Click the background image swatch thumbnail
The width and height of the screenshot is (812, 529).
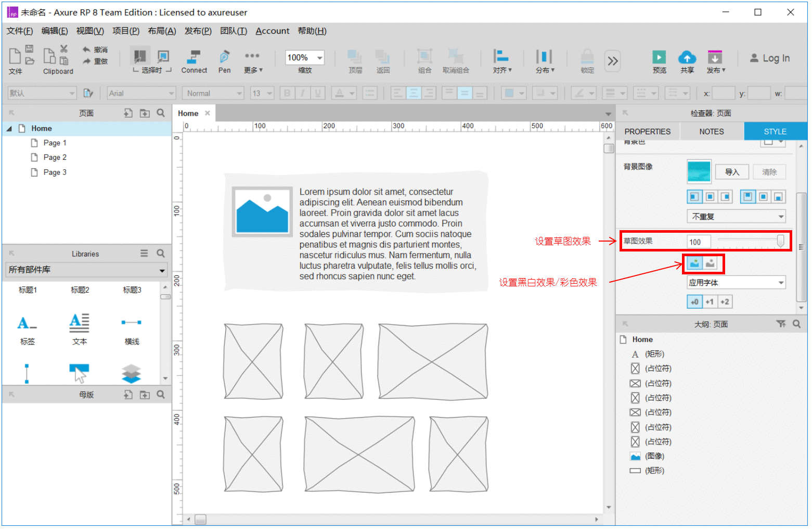pyautogui.click(x=699, y=171)
